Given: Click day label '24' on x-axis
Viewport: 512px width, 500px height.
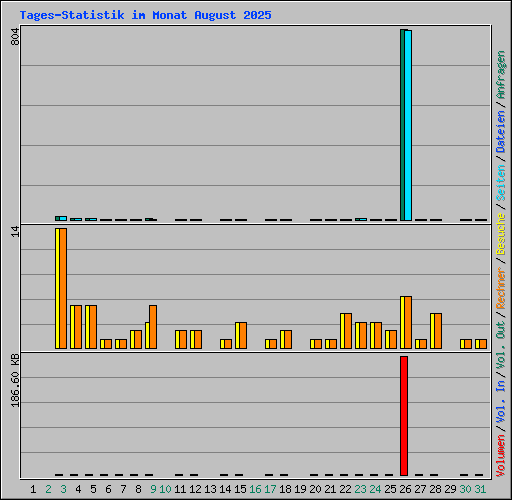Looking at the screenshot, I should tap(375, 489).
